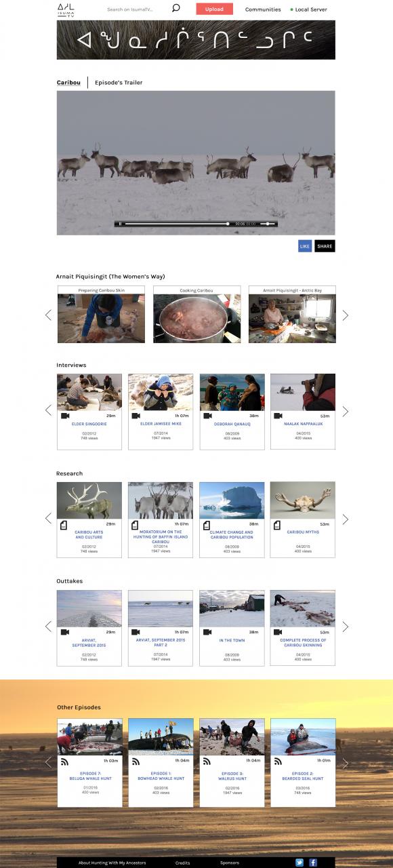Click the video camera icon on Elder Singoorie card

pyautogui.click(x=65, y=416)
